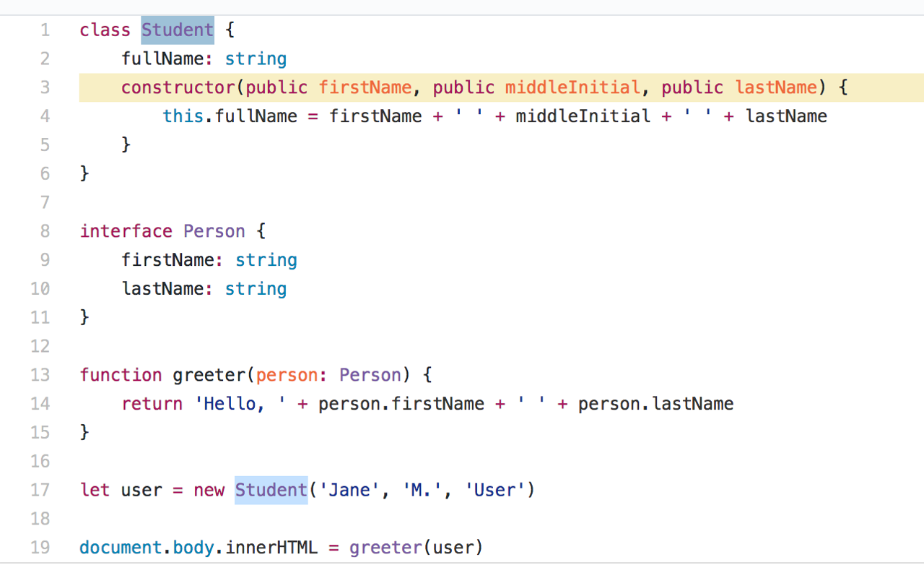Click person.lastName on line 14

pos(656,404)
